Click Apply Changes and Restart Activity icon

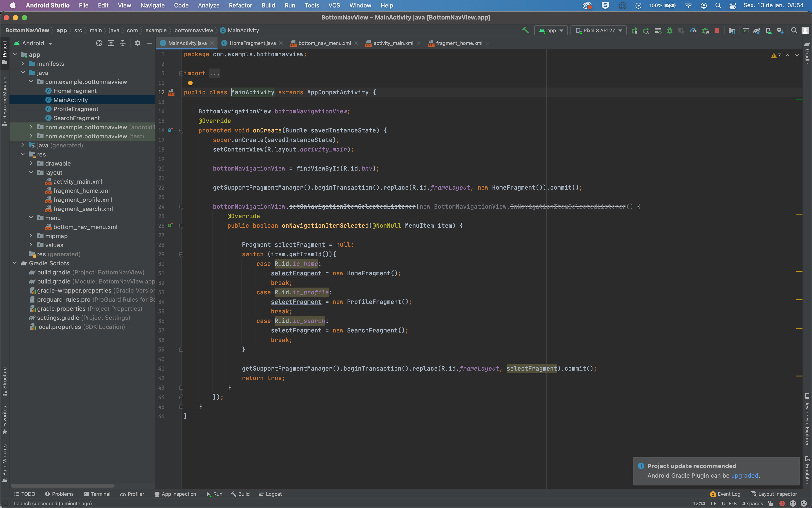(646, 31)
